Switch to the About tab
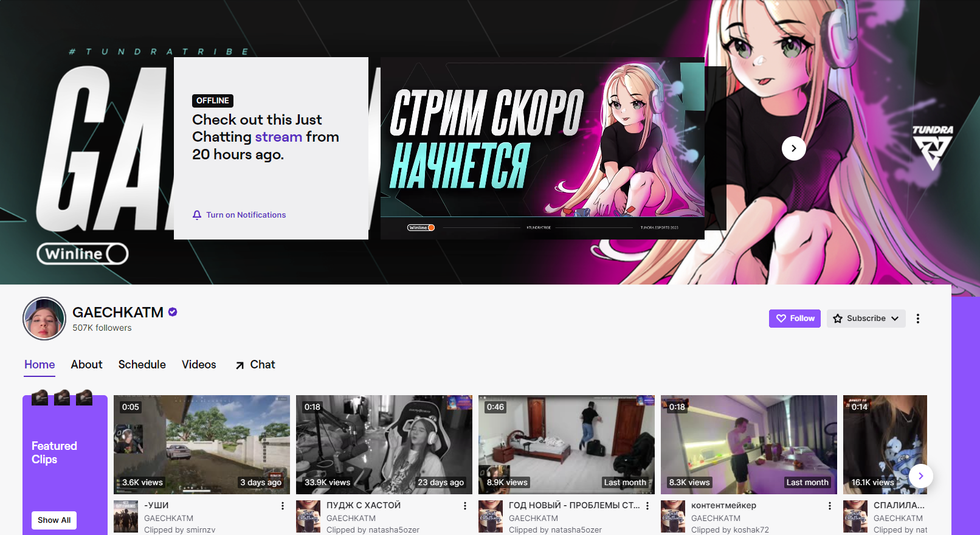The width and height of the screenshot is (980, 535). pyautogui.click(x=86, y=365)
